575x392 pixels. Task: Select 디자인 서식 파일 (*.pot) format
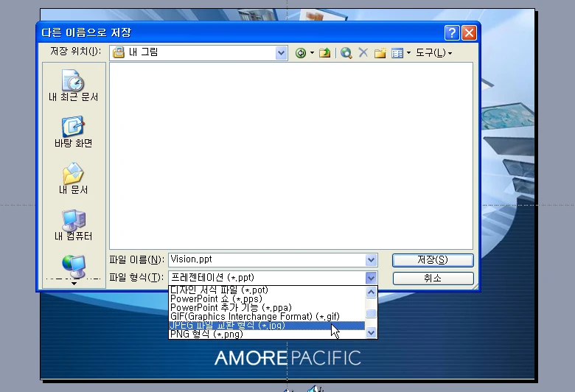point(267,290)
